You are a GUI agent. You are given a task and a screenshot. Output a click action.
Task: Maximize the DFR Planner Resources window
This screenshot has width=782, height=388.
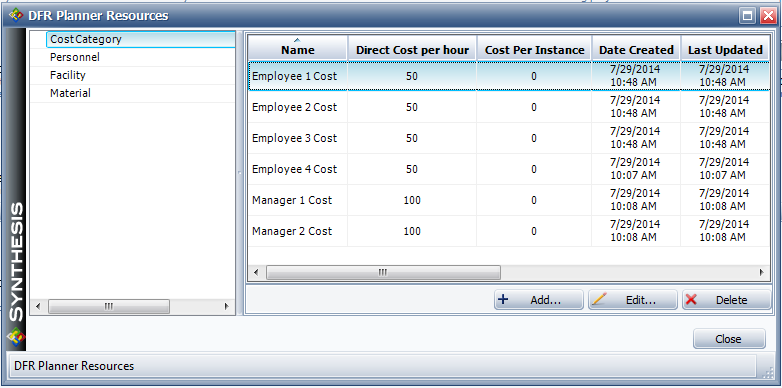[747, 16]
